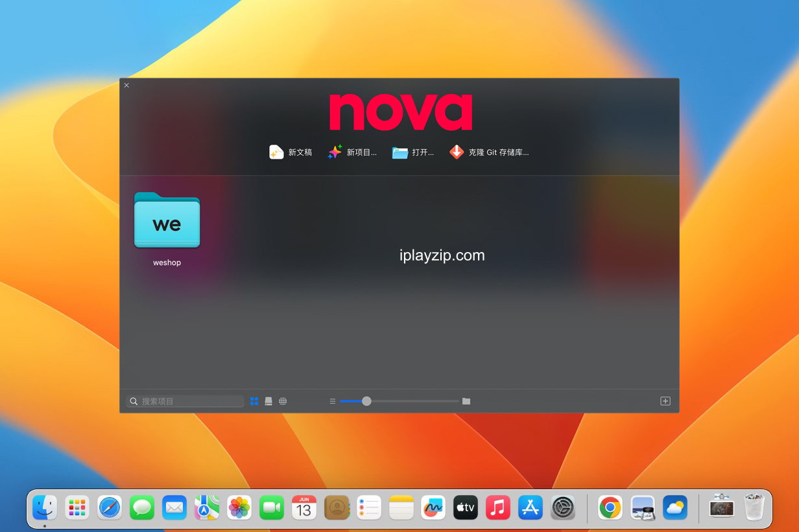The width and height of the screenshot is (799, 532).
Task: Show remote projects globe filter
Action: click(283, 401)
